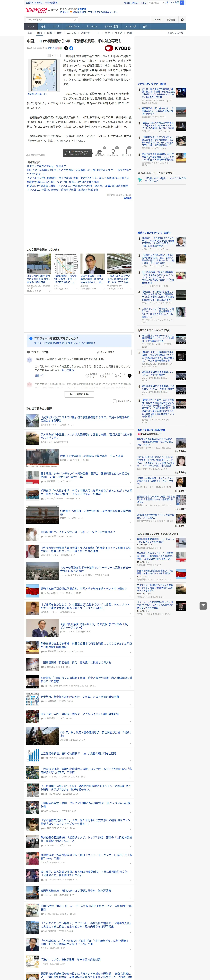Click the コメントを書く button
The width and height of the screenshot is (210, 980).
pyautogui.click(x=105, y=352)
